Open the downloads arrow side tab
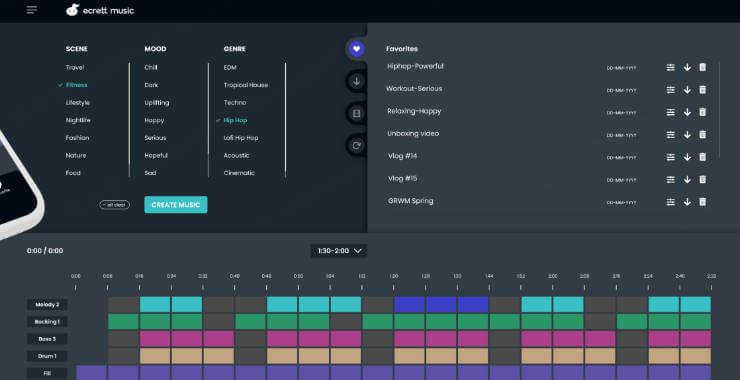This screenshot has width=740, height=380. tap(356, 81)
